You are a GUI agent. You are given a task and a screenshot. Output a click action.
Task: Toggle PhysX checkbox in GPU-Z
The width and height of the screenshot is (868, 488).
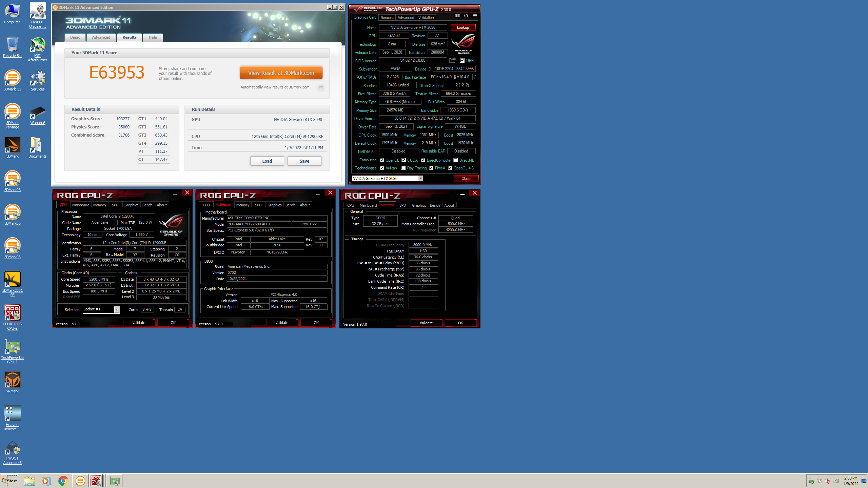tap(431, 168)
